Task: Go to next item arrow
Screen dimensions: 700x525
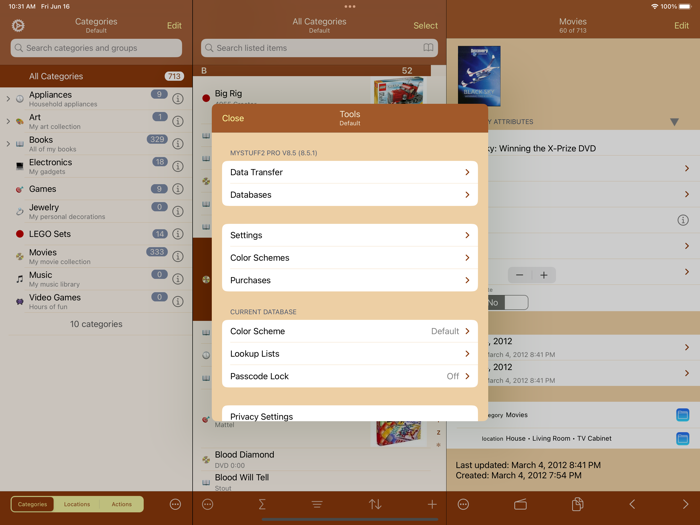Action: pos(685,504)
